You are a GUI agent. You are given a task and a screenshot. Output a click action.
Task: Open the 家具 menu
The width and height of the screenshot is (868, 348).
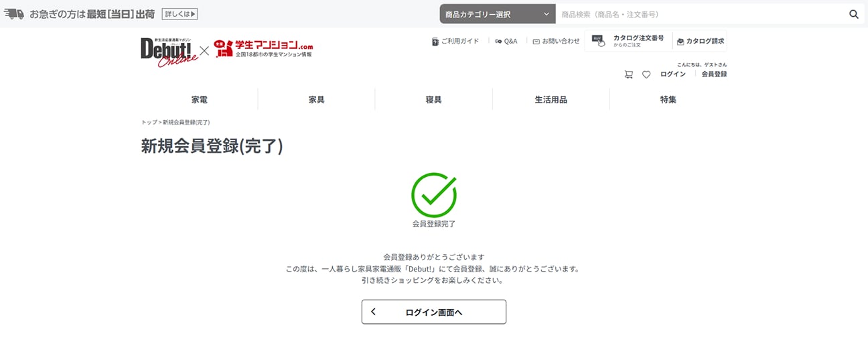(x=317, y=99)
